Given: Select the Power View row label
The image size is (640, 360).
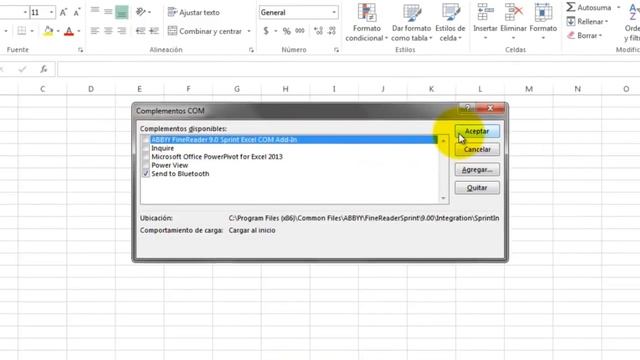Looking at the screenshot, I should 170,165.
